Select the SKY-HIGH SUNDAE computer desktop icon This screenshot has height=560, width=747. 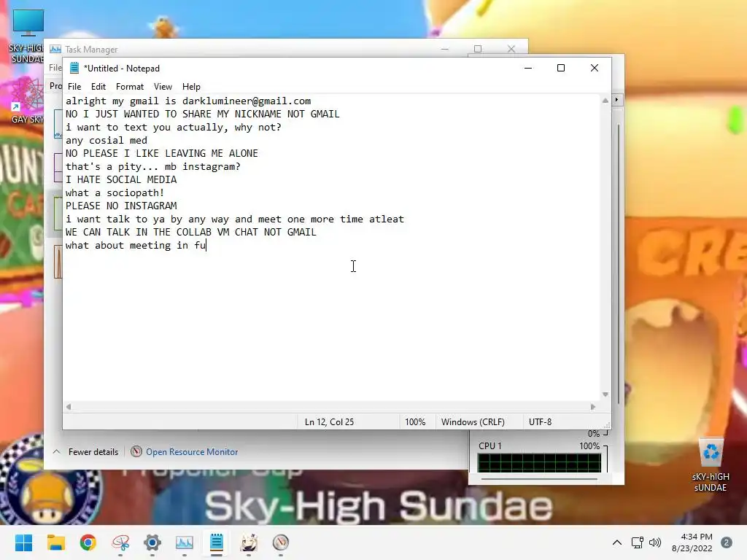(x=28, y=36)
